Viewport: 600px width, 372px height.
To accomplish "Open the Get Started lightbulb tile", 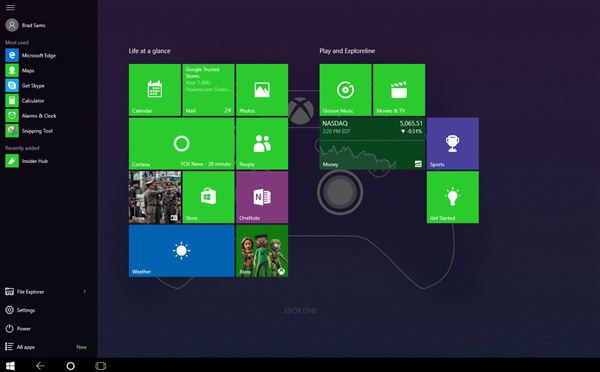I will 453,197.
